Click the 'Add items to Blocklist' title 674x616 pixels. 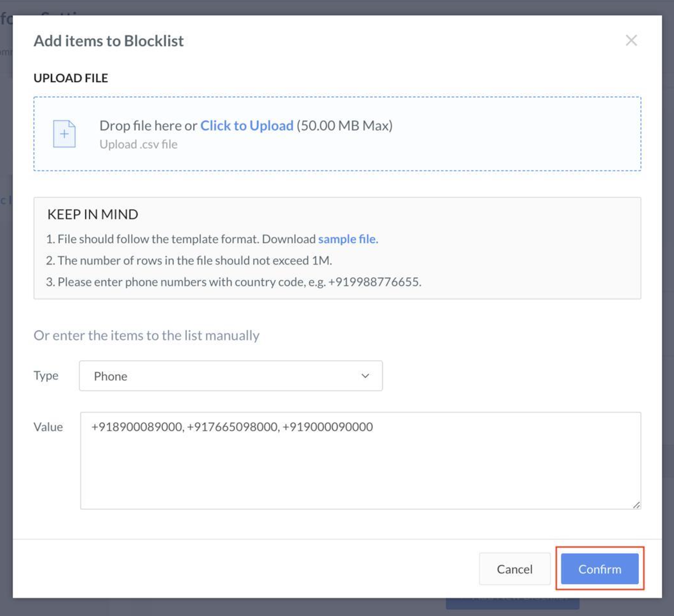point(109,41)
